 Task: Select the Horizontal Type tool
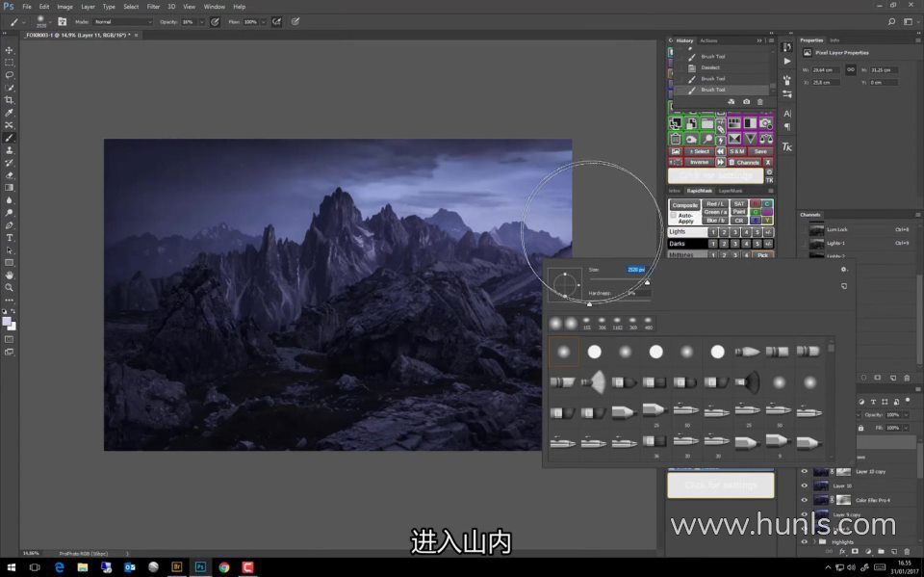9,238
